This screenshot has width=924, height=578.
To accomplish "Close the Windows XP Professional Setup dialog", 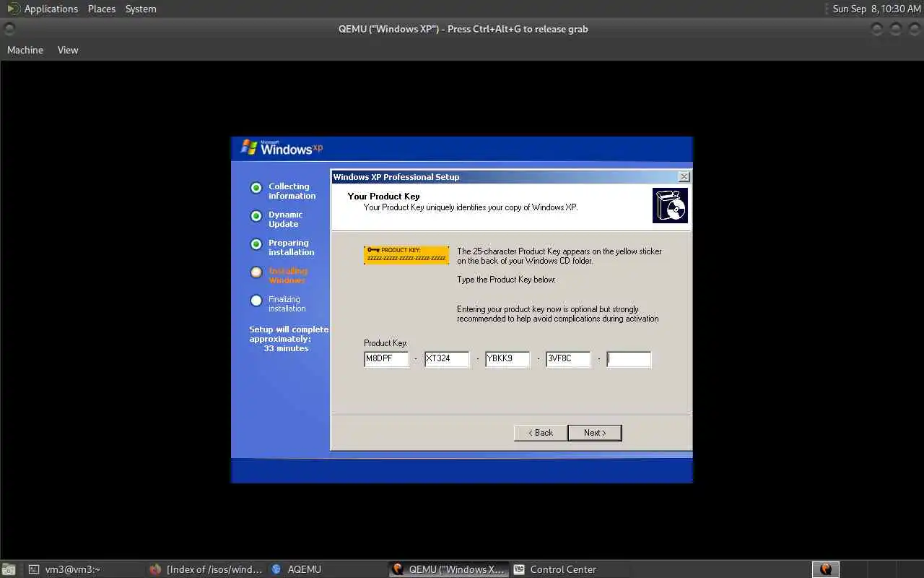I will click(x=684, y=177).
